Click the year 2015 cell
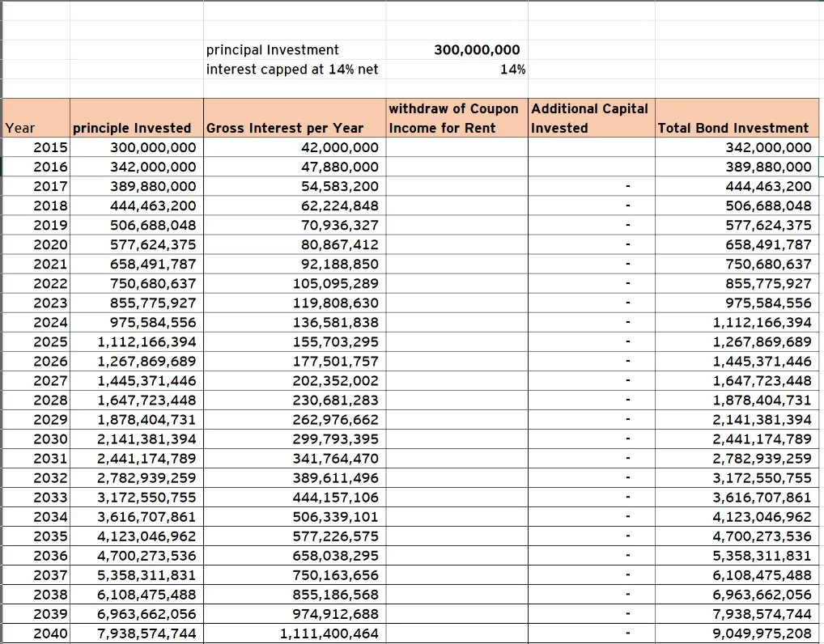The image size is (824, 644). coord(36,147)
